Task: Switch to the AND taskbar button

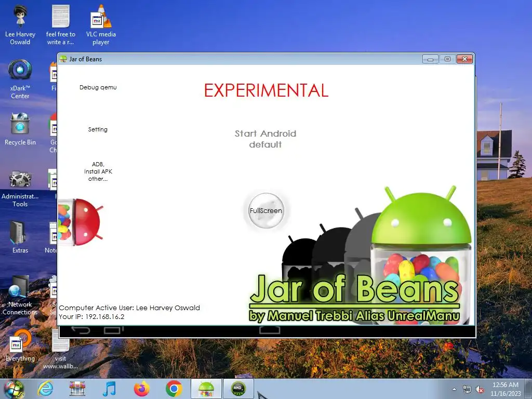Action: pos(238,389)
